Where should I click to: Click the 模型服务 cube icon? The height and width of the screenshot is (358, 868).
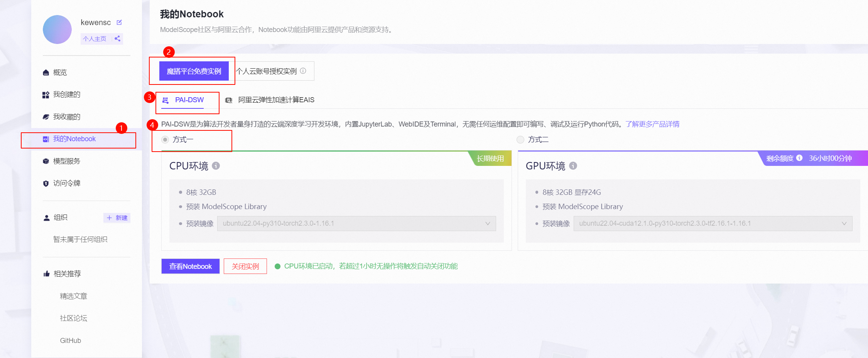pyautogui.click(x=46, y=161)
